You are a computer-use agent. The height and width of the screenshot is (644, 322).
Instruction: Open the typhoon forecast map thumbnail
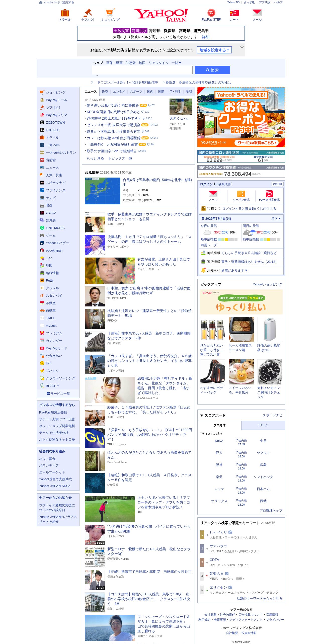[x=103, y=191]
